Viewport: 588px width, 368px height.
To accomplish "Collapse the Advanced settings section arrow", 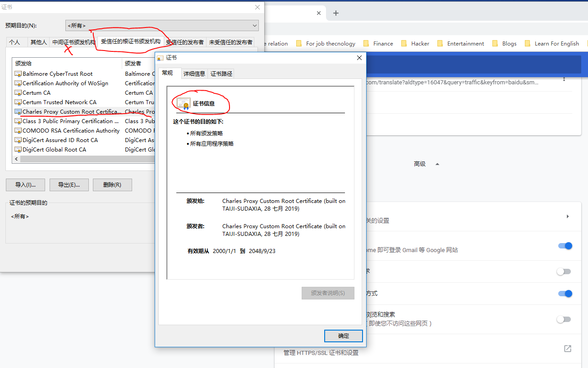I will pyautogui.click(x=437, y=164).
